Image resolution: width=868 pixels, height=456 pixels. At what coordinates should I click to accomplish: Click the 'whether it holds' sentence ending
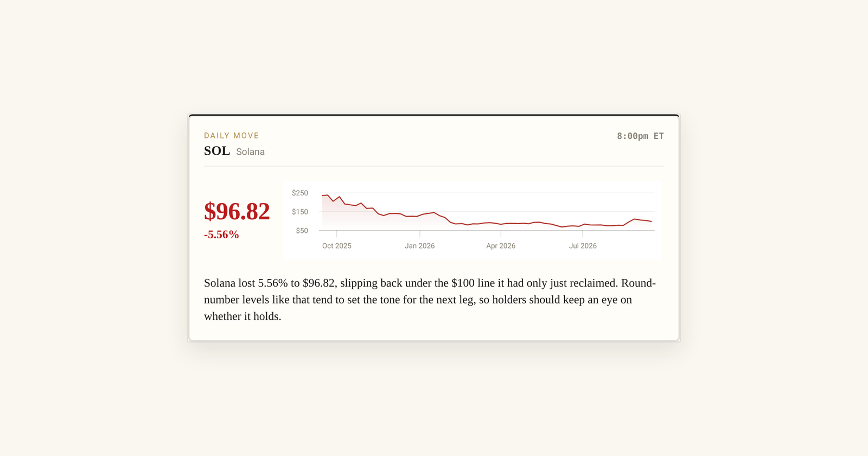tap(242, 316)
